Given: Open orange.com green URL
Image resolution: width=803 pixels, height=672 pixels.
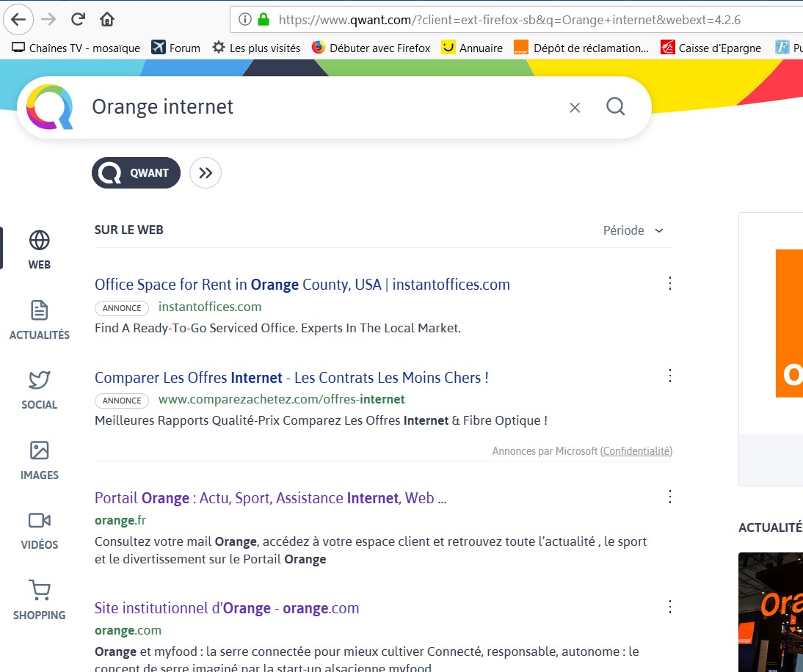Looking at the screenshot, I should [x=128, y=630].
